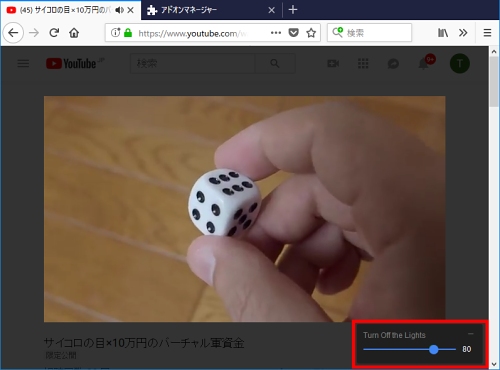
Task: Click the vertical scrollbar thumb
Action: (x=494, y=82)
